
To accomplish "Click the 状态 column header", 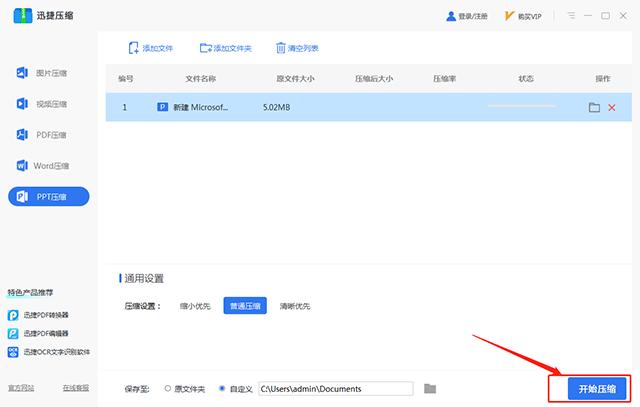I will click(526, 78).
